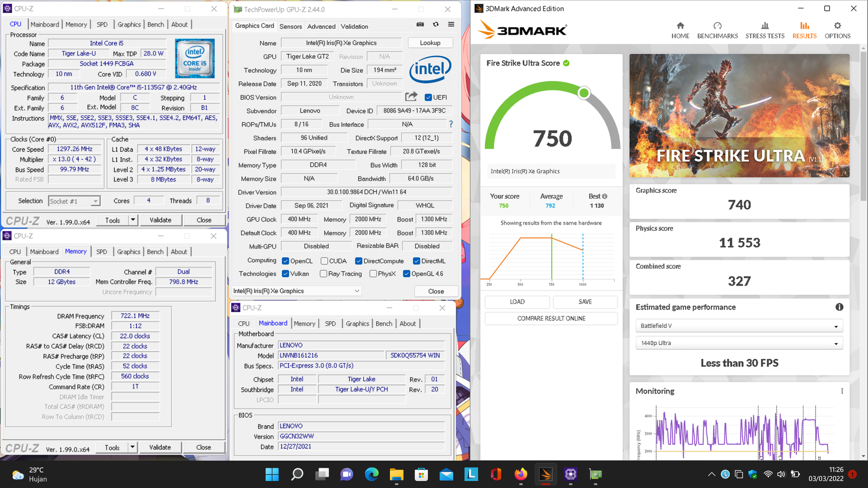
Task: Open 3DMark OPTIONS gear
Action: (x=837, y=30)
